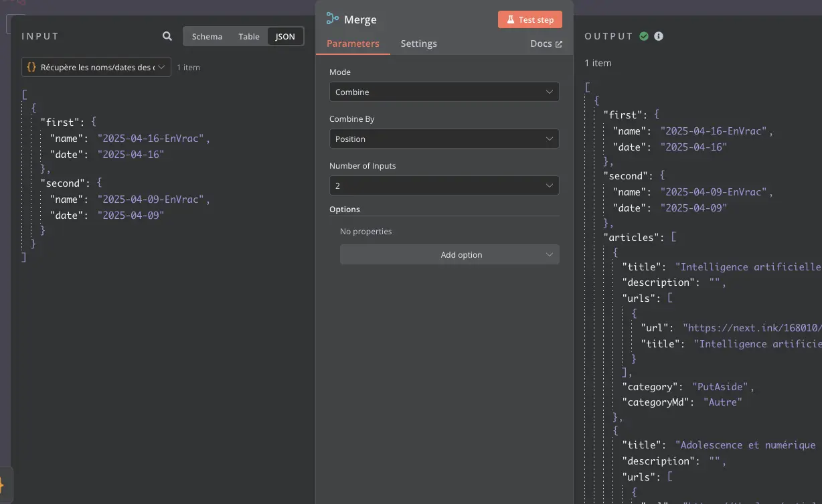
Task: Click the "first" key in input JSON
Action: pyautogui.click(x=62, y=122)
